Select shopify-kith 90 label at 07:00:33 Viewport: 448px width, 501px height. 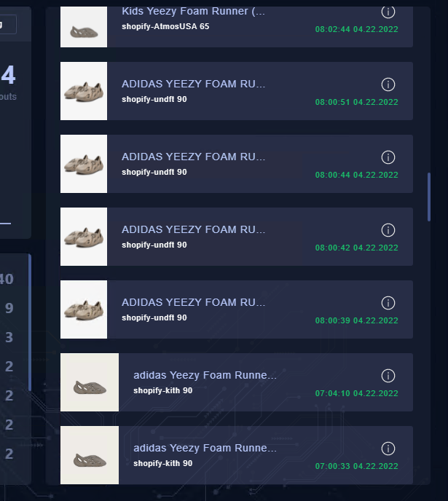[x=163, y=464]
